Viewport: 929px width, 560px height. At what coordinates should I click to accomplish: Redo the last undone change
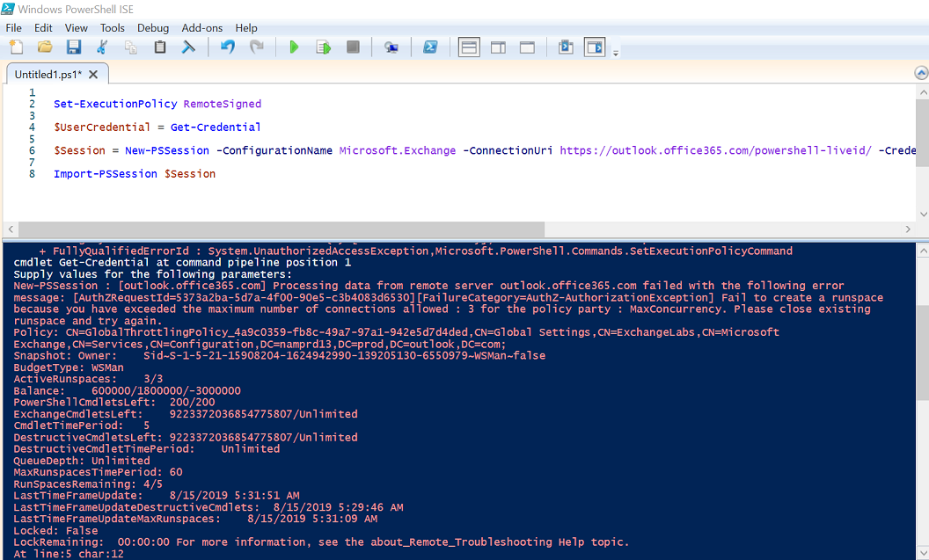tap(256, 47)
